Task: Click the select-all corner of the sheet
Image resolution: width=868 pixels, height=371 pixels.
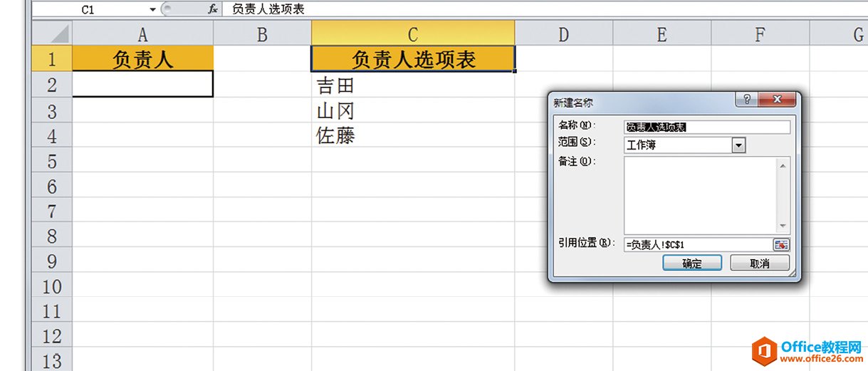Action: coord(52,33)
